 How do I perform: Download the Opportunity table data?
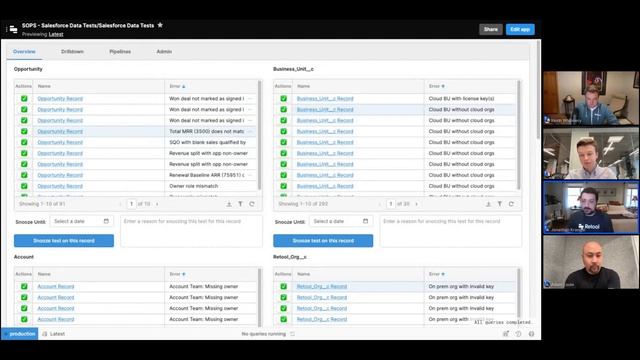[x=229, y=204]
